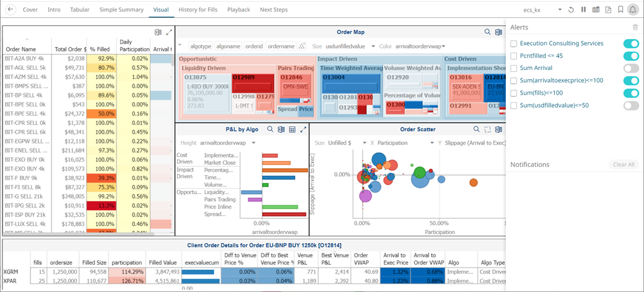Pause the real-time data refresh
Viewport: 644px width, 292px height.
583,9
